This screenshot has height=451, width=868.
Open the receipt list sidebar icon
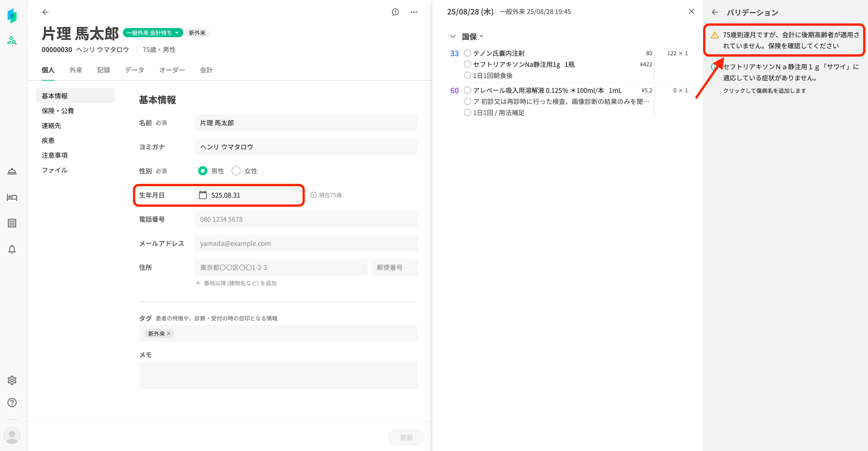click(12, 223)
